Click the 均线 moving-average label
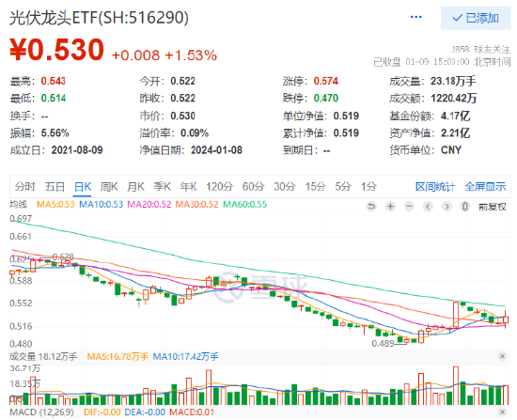This screenshot has width=517, height=420. pyautogui.click(x=19, y=205)
